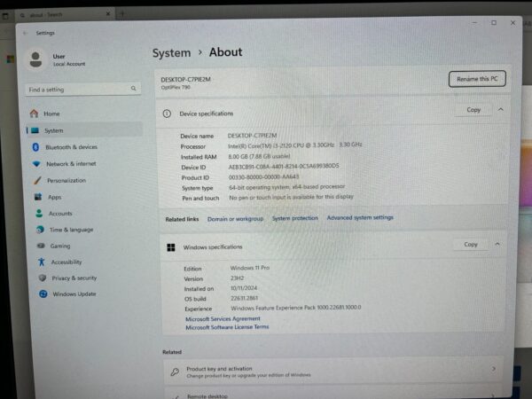Select System in the sidebar
The image size is (532, 399).
point(84,130)
